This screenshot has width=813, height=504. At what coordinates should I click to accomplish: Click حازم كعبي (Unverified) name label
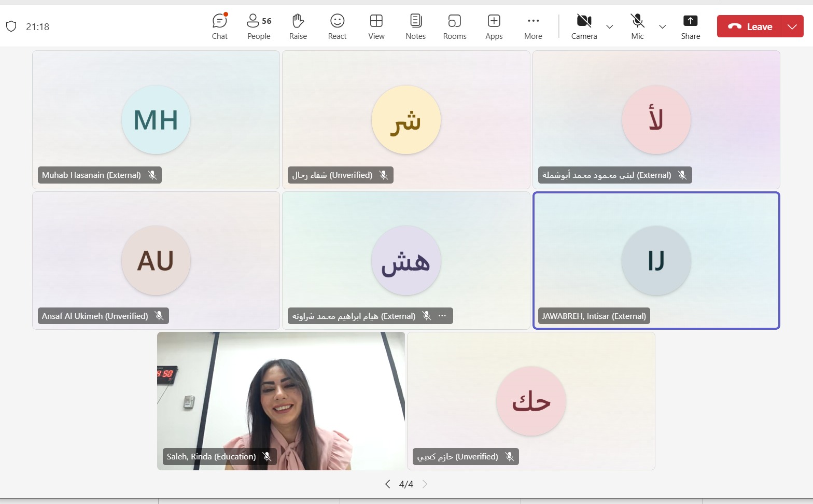[x=457, y=457]
